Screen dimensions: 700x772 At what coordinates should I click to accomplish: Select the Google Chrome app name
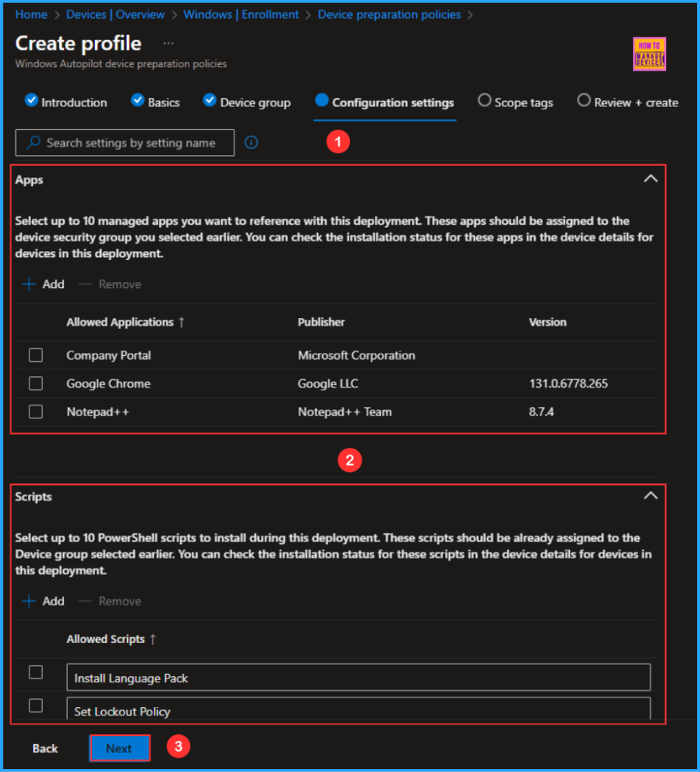109,384
